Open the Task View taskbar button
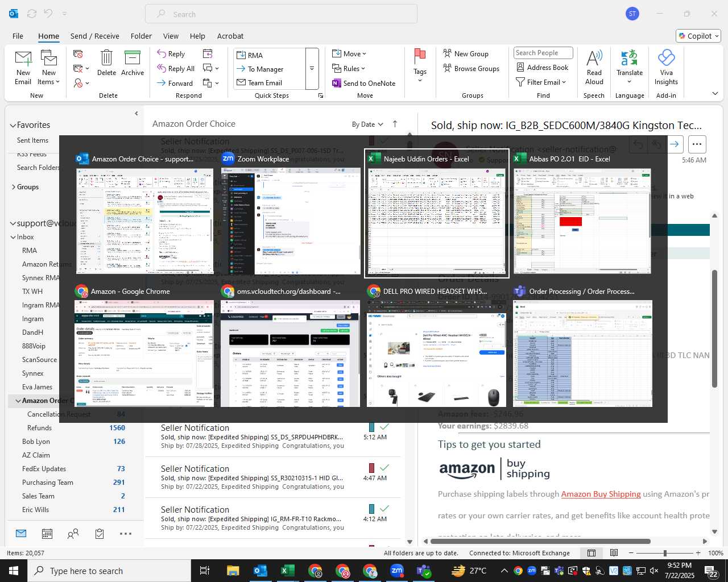This screenshot has height=582, width=728. click(205, 571)
